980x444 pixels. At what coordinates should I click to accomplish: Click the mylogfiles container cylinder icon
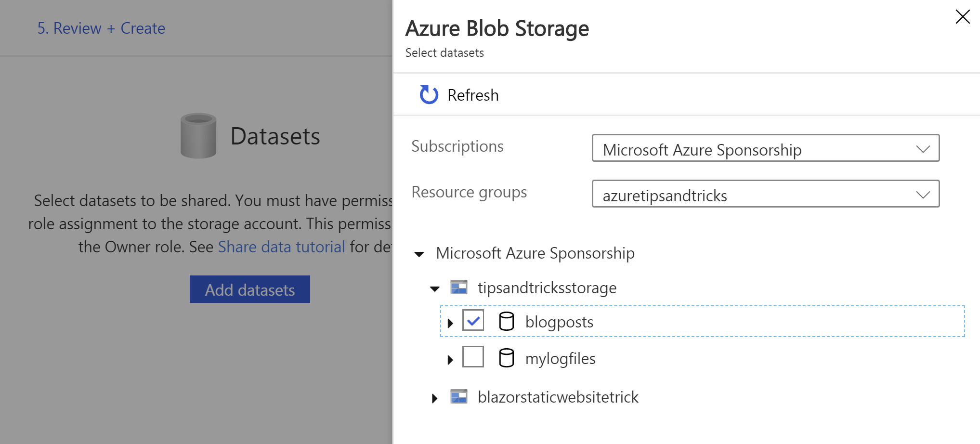coord(506,358)
